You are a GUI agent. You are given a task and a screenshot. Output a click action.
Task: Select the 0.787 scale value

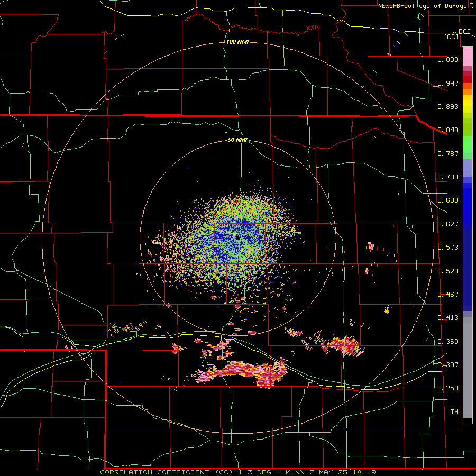click(x=448, y=153)
